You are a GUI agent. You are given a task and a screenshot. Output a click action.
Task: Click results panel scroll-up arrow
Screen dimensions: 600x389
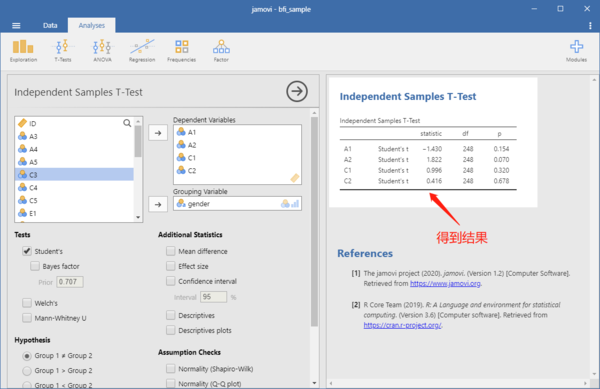[x=594, y=80]
